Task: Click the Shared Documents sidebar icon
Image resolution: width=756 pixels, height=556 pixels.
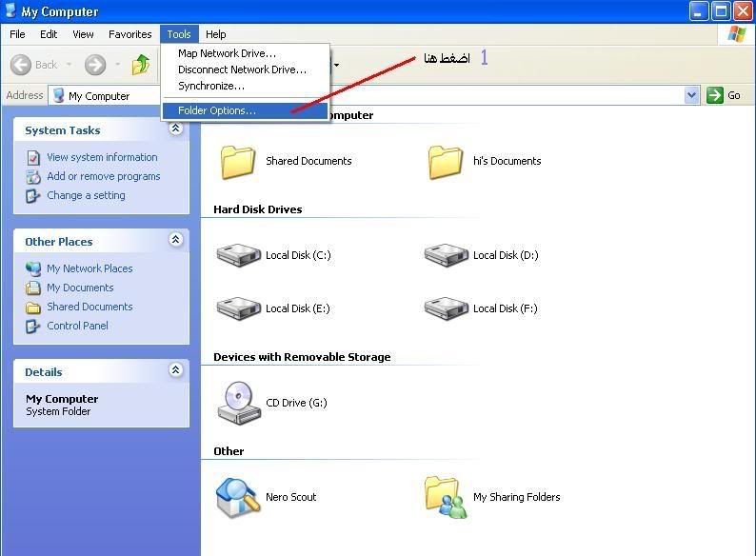Action: click(32, 308)
